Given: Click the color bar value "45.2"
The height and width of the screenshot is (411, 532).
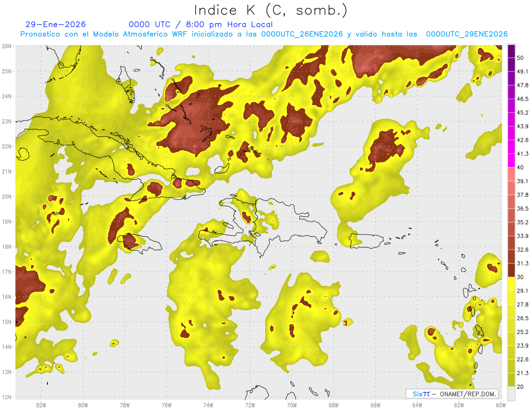Looking at the screenshot, I should tap(523, 113).
